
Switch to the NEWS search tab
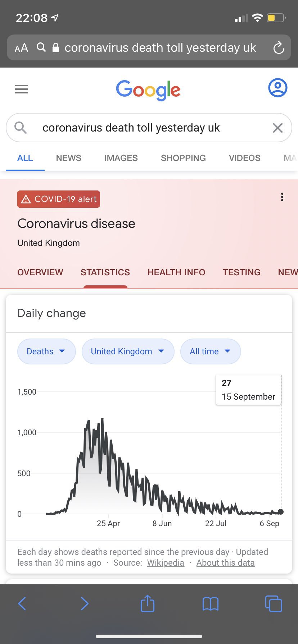tap(68, 158)
